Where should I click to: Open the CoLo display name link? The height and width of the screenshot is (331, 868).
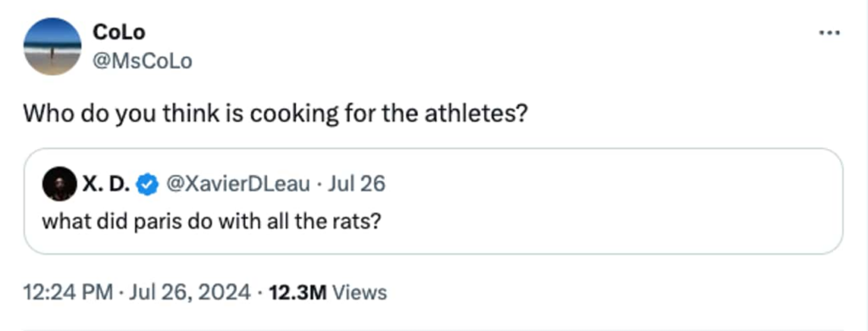pyautogui.click(x=119, y=33)
